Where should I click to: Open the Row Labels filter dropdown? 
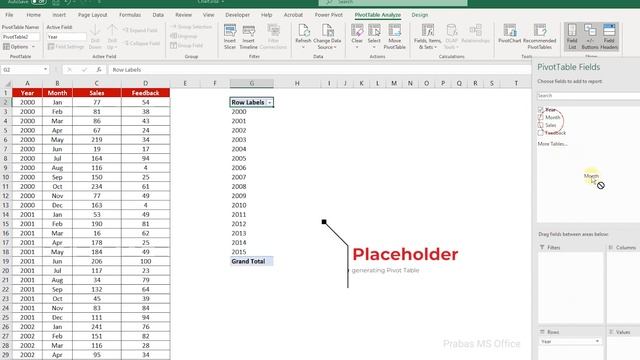point(269,102)
